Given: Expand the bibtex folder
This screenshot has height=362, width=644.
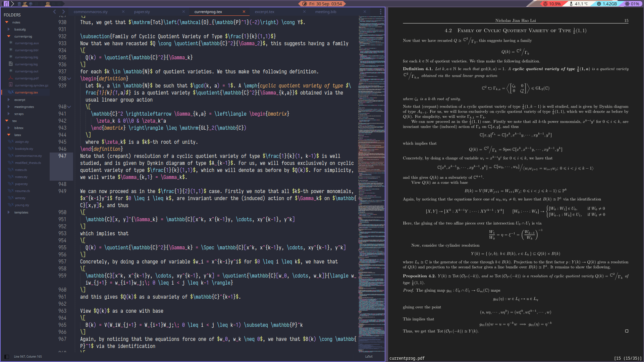Looking at the screenshot, I should (x=9, y=128).
